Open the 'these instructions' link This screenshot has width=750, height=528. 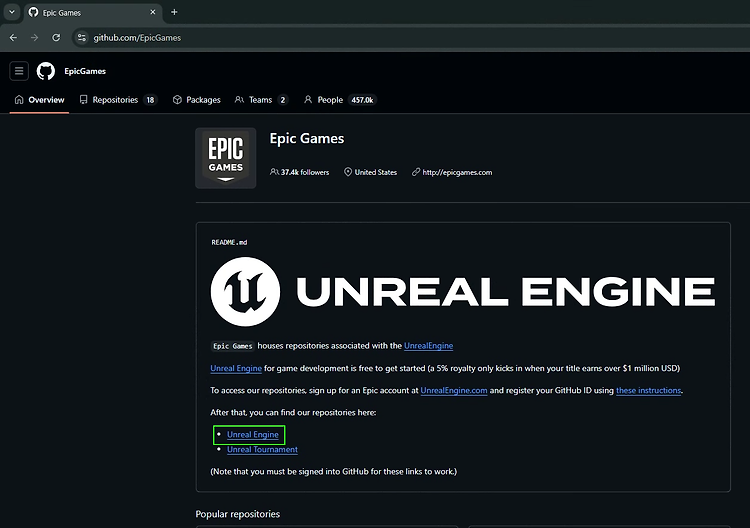pyautogui.click(x=648, y=390)
